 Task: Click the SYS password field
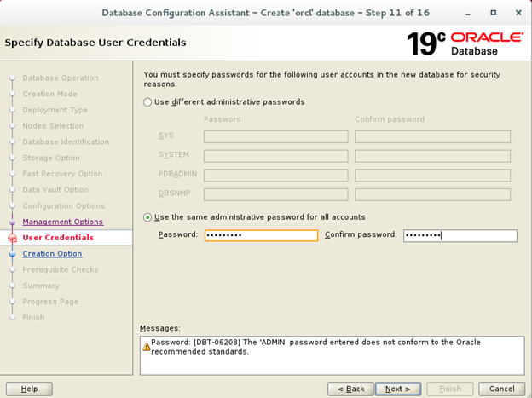[276, 136]
